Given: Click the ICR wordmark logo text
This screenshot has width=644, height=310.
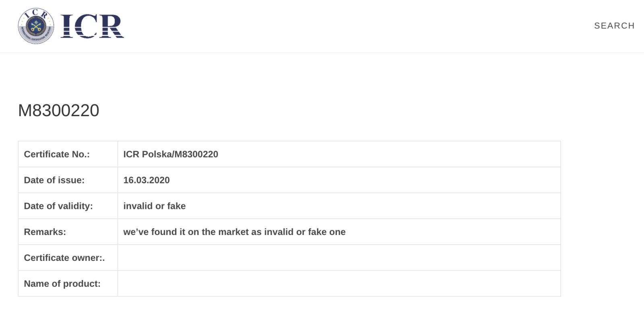Looking at the screenshot, I should click(x=92, y=26).
